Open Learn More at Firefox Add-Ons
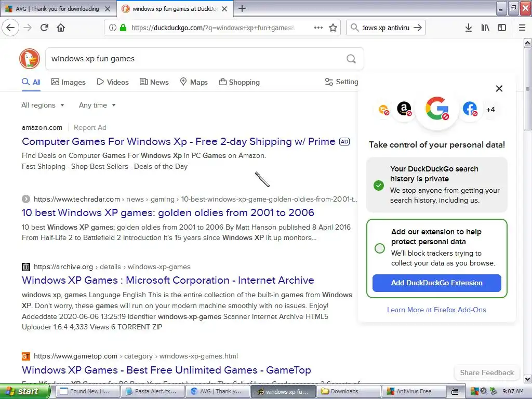The image size is (532, 399). [436, 310]
